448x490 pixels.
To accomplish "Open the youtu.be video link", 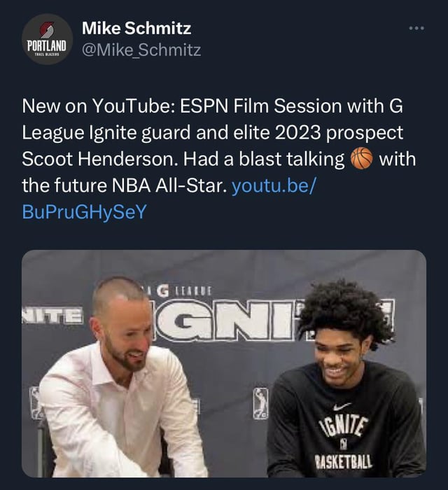I will (274, 186).
